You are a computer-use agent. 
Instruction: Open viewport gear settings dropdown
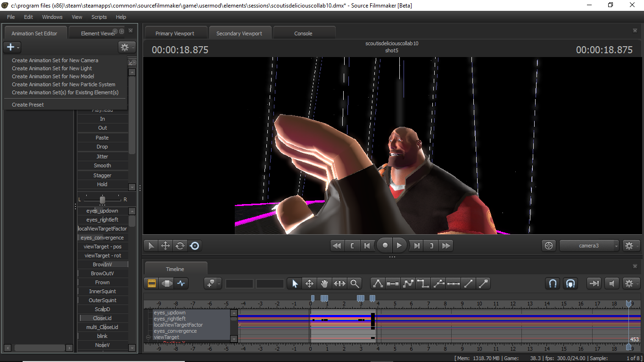tap(631, 246)
